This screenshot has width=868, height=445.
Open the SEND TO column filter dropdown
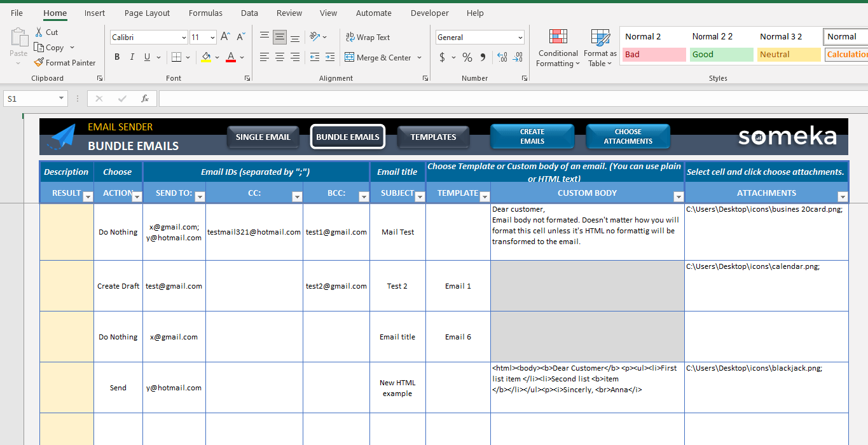click(x=200, y=198)
